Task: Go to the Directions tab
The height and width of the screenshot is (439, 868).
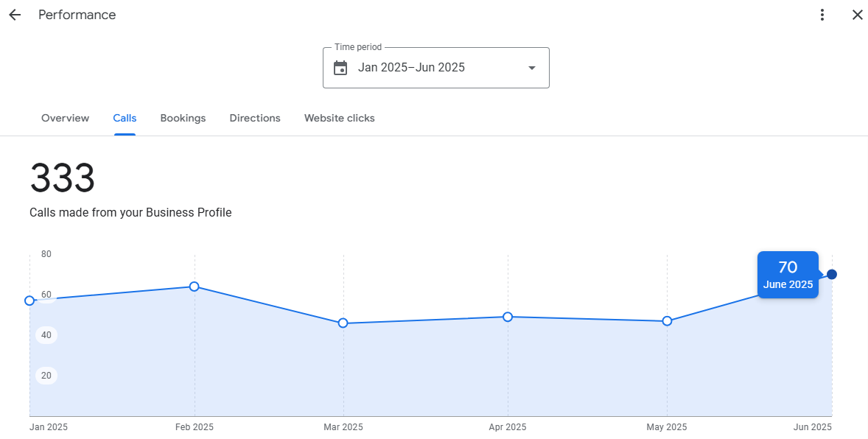Action: click(255, 118)
